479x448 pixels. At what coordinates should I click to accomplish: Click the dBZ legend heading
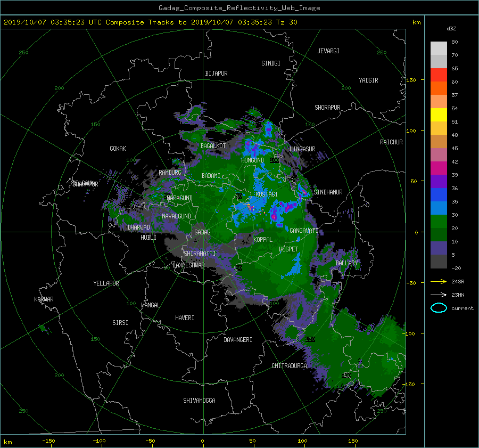tap(451, 29)
